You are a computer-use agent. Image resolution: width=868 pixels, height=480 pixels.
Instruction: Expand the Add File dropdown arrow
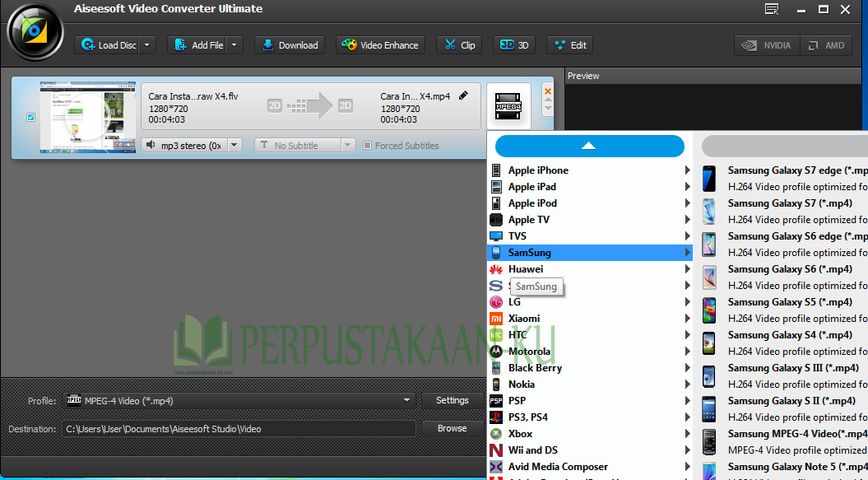pos(234,45)
